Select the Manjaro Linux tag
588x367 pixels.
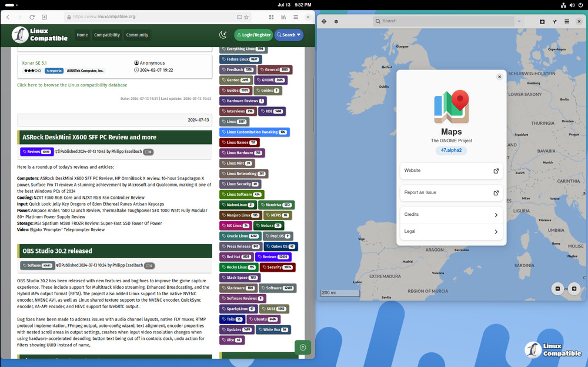[x=240, y=215]
